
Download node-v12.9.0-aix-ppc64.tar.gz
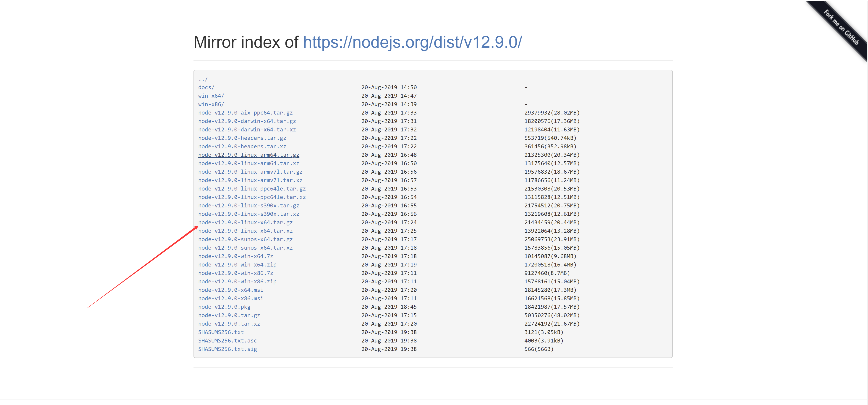coord(245,113)
